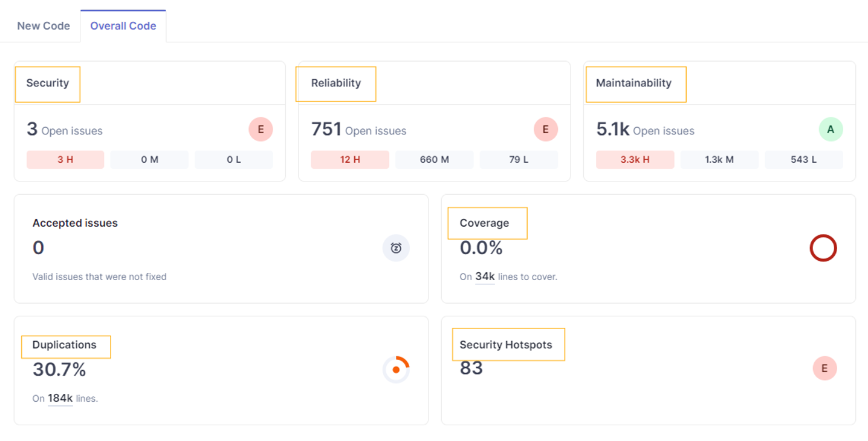Open 3.3k H maintainability issues
The height and width of the screenshot is (441, 868).
635,160
